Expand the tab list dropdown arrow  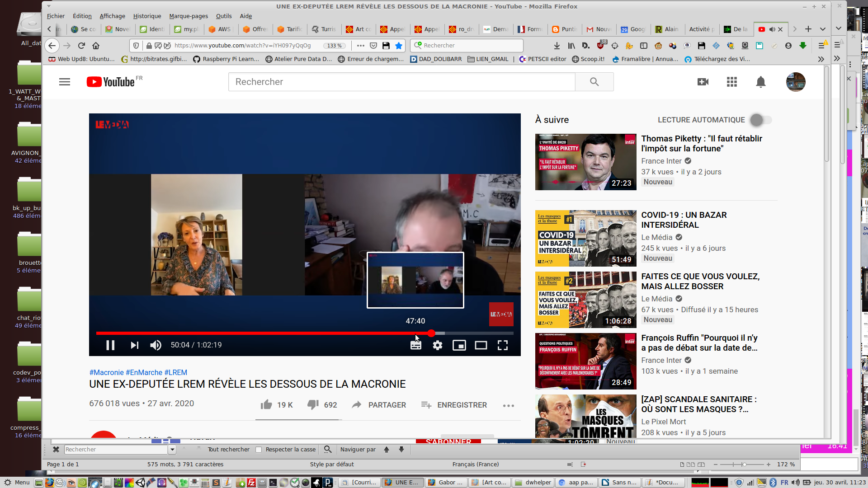pyautogui.click(x=823, y=29)
